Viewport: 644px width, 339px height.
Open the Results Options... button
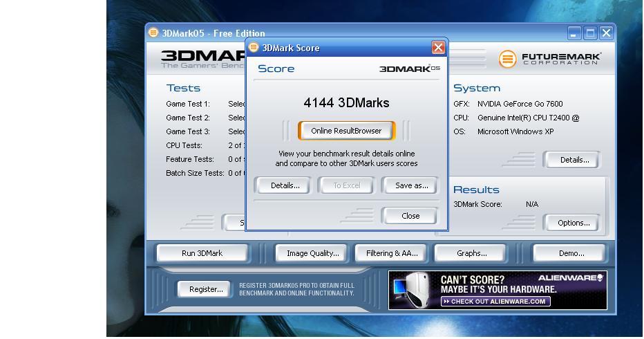(x=573, y=223)
